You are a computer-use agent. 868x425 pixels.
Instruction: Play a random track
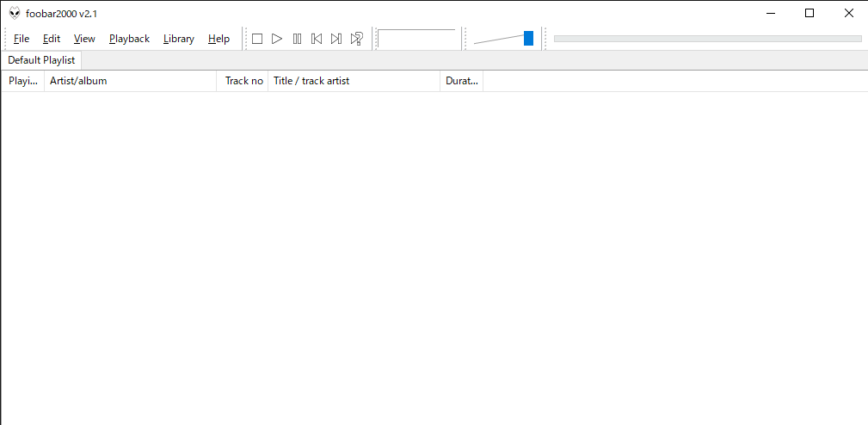356,39
